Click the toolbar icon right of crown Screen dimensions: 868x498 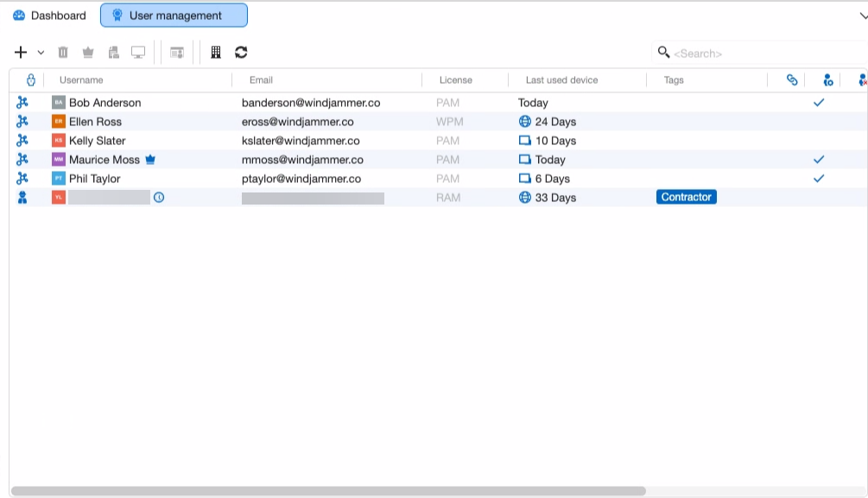(113, 52)
